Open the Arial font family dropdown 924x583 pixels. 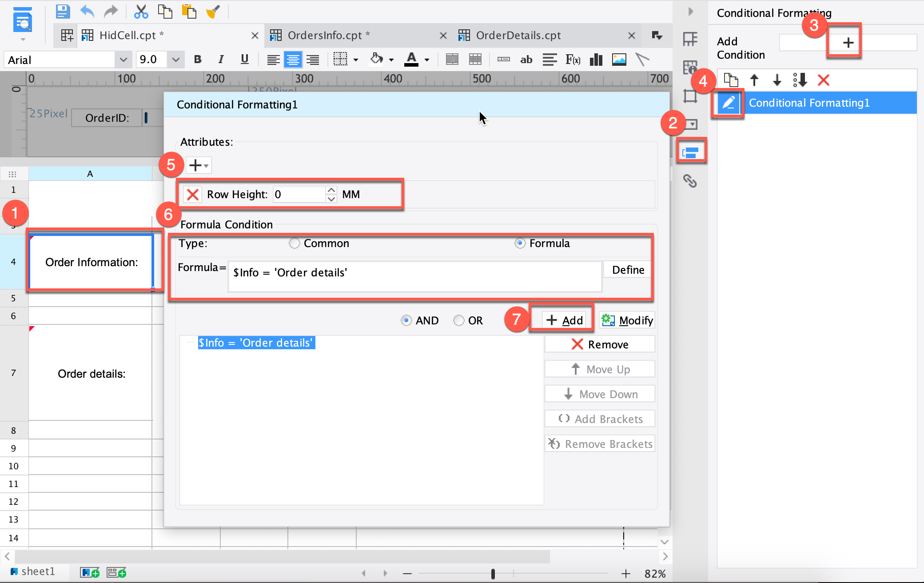coord(123,59)
